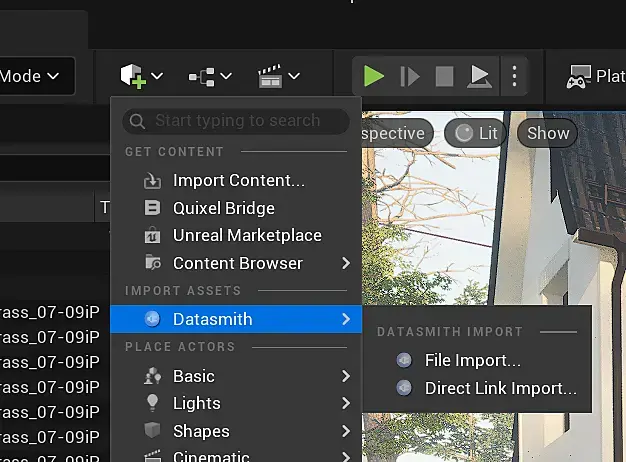
Task: Open the Shapes submenu
Action: pyautogui.click(x=236, y=431)
